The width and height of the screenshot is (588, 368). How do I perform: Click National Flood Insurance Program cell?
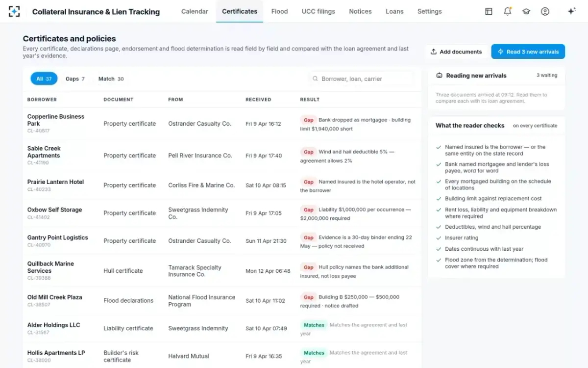201,301
